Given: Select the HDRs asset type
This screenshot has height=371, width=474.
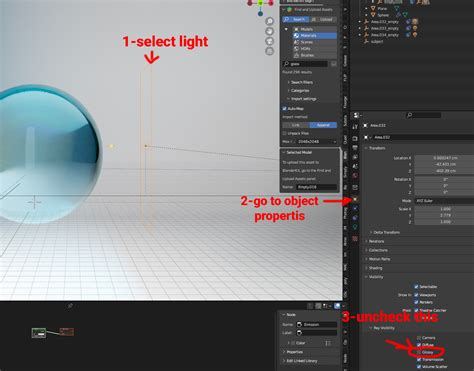Looking at the screenshot, I should tap(315, 49).
